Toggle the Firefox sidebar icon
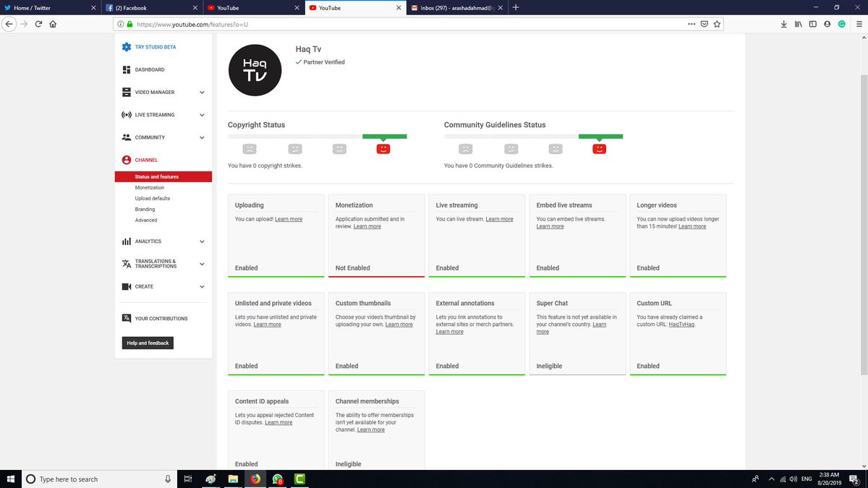868x488 pixels. 813,23
